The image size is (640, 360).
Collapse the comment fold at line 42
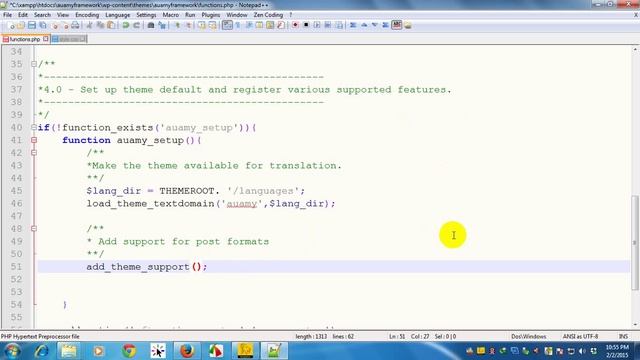click(x=34, y=153)
